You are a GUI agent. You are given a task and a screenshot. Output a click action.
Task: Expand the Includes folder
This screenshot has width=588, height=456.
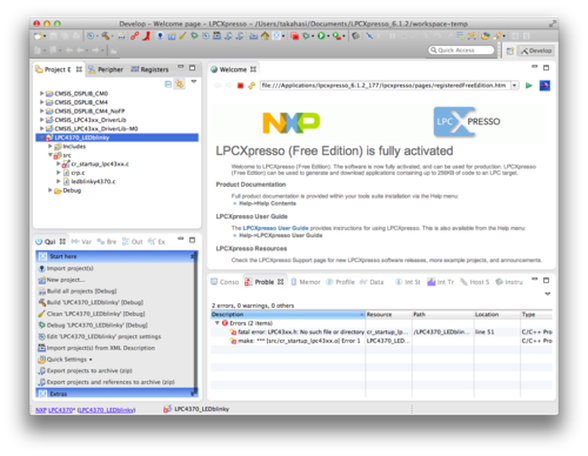(50, 146)
